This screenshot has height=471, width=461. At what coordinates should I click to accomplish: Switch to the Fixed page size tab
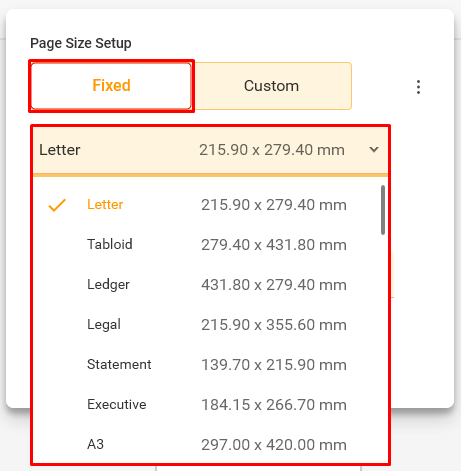(x=111, y=86)
